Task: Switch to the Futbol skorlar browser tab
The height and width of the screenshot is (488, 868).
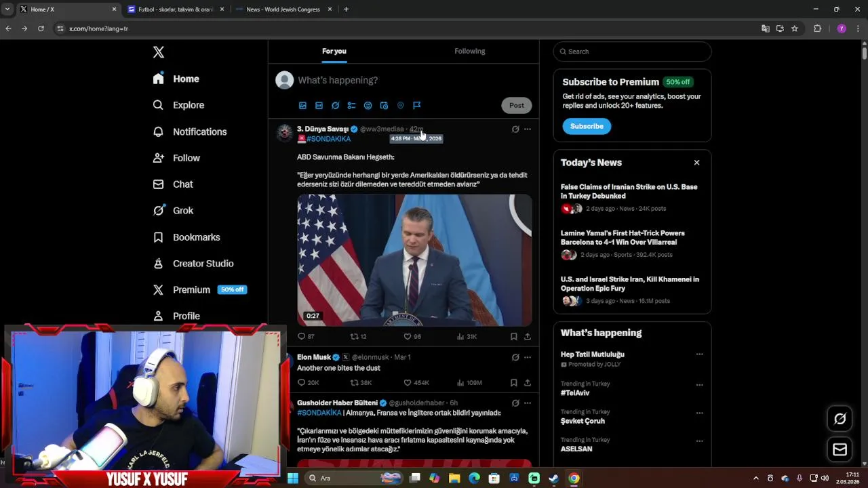Action: click(x=175, y=9)
